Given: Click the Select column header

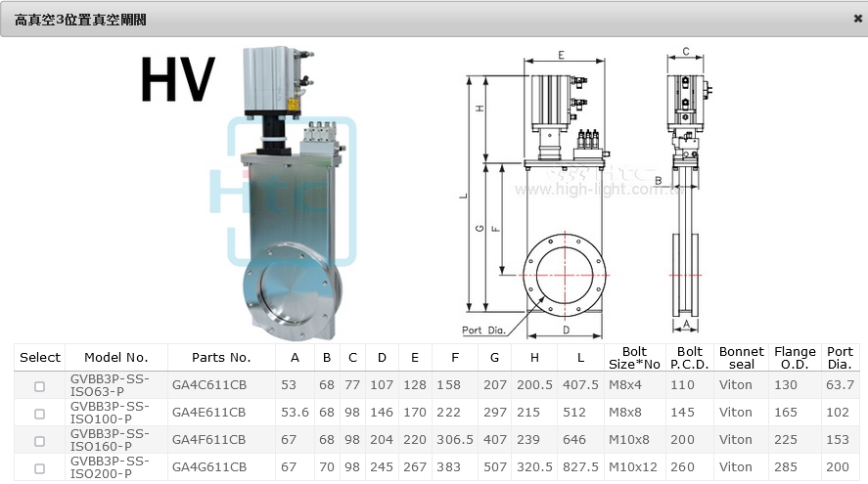Looking at the screenshot, I should (x=40, y=358).
